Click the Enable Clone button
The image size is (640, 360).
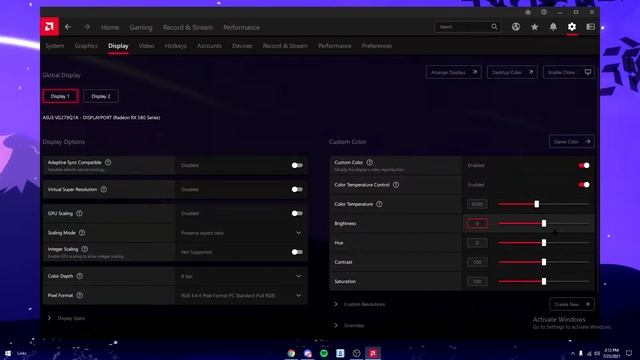569,72
